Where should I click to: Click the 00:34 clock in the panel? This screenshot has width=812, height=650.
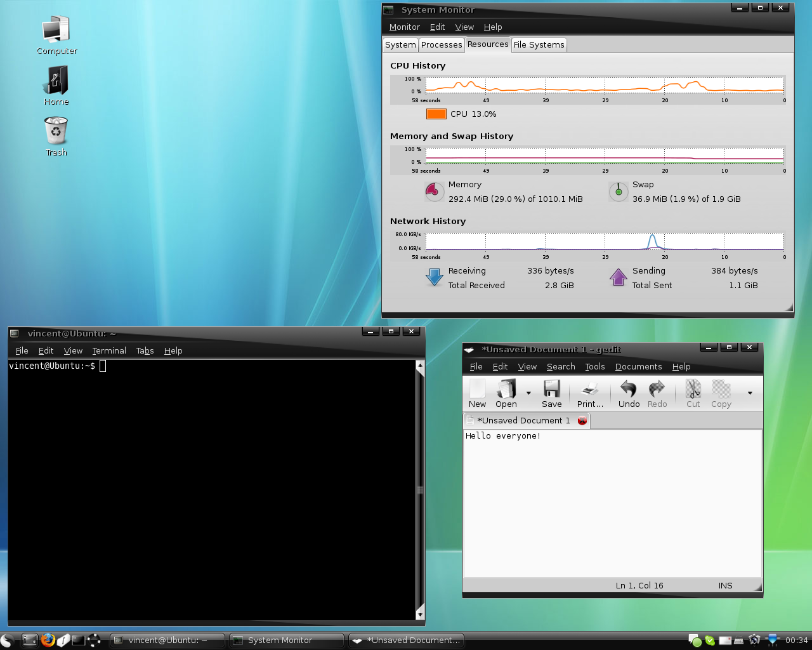tap(797, 640)
